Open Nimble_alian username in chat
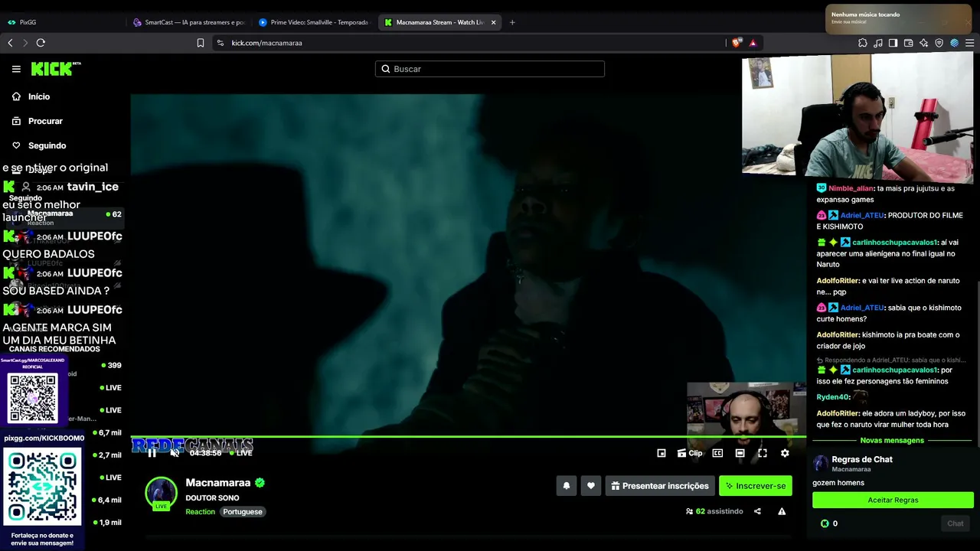Screen dimensions: 980x551 coord(851,188)
